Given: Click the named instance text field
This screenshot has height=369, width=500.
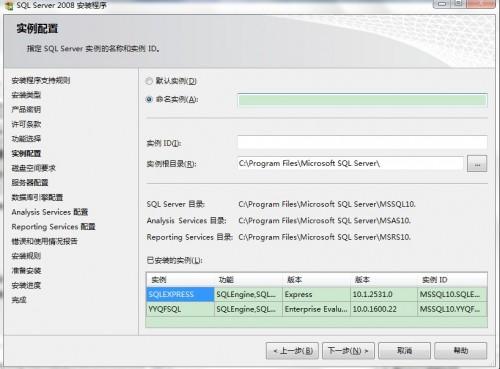Looking at the screenshot, I should coord(362,100).
